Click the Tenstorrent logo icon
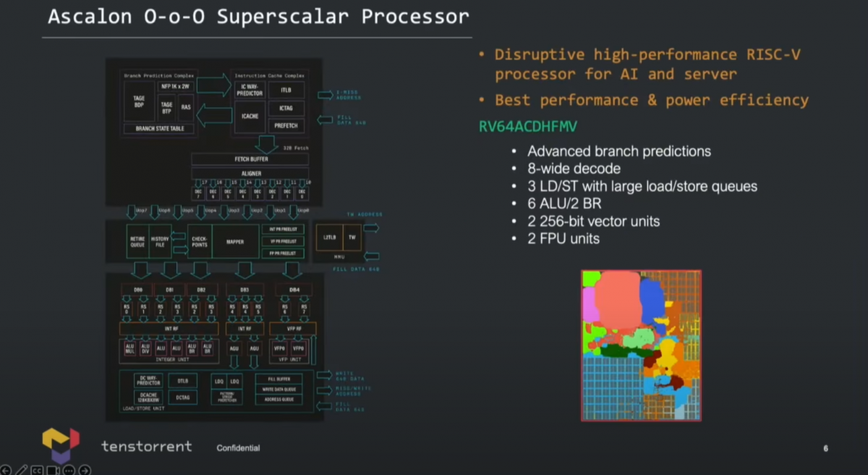Image resolution: width=868 pixels, height=475 pixels. tap(61, 445)
